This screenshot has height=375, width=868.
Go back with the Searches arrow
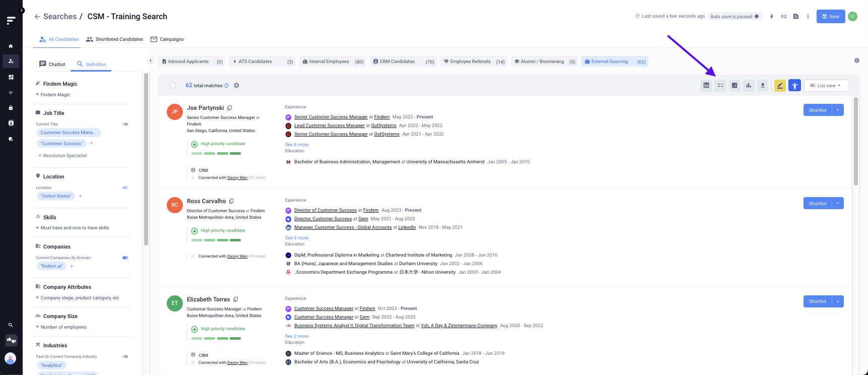pos(37,17)
